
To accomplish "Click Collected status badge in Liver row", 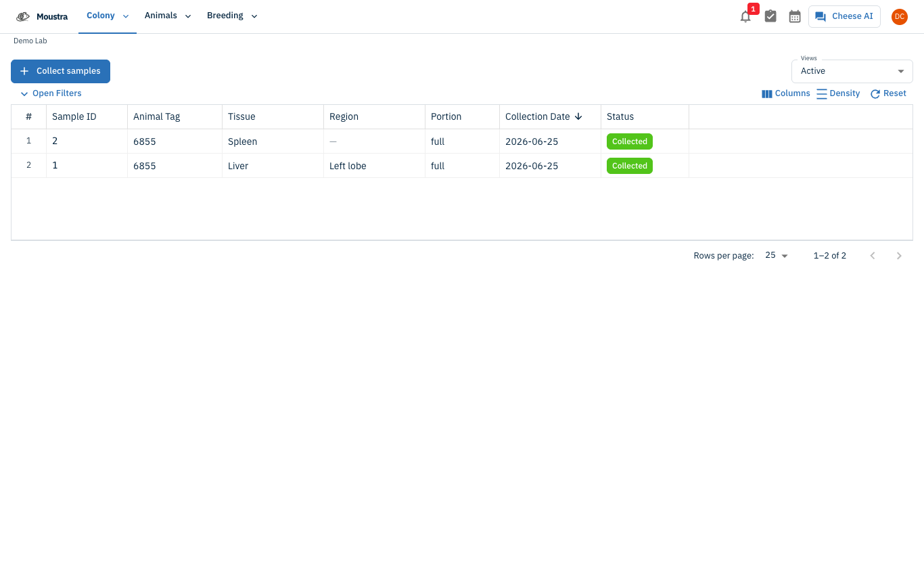I will click(630, 166).
